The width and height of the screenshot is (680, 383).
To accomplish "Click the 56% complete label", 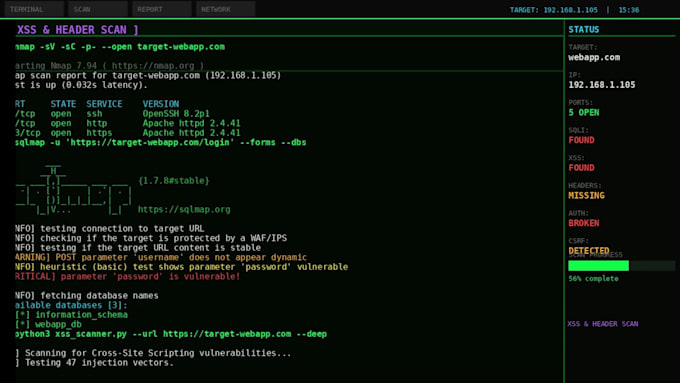I will tap(593, 278).
